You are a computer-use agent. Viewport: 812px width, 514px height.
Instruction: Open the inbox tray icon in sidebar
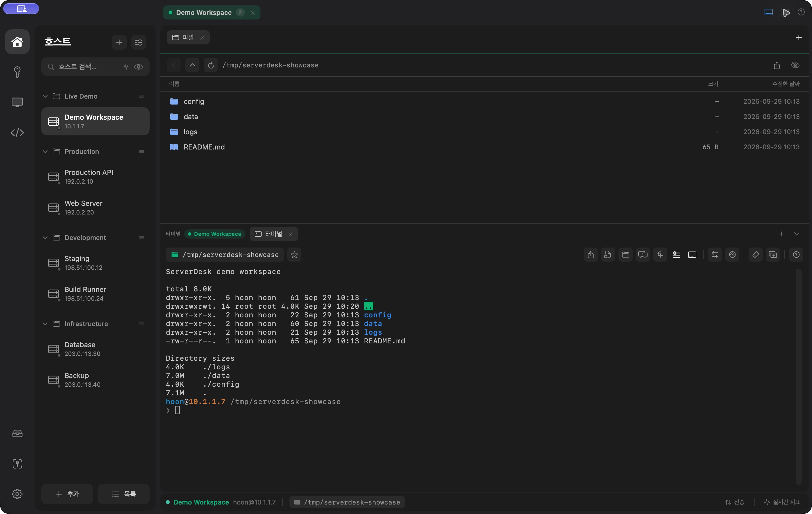(17, 434)
